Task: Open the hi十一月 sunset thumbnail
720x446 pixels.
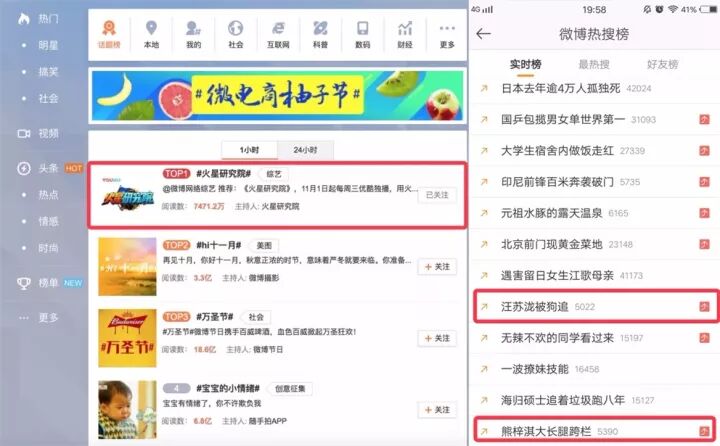Action: click(x=127, y=266)
